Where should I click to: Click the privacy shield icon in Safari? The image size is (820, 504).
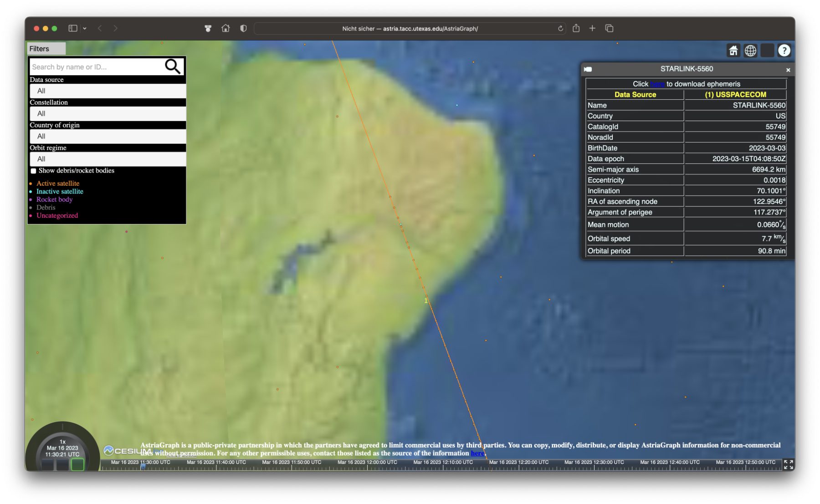(x=243, y=28)
